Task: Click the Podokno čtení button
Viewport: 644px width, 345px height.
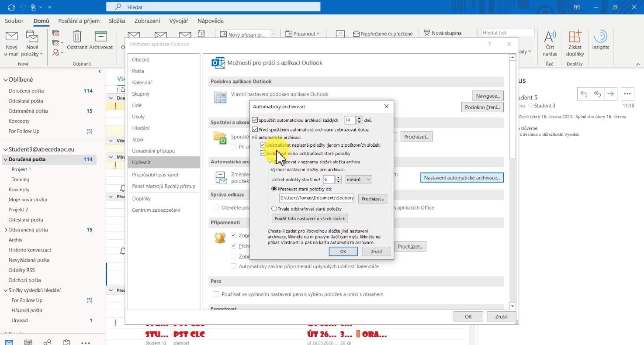Action: (x=482, y=107)
